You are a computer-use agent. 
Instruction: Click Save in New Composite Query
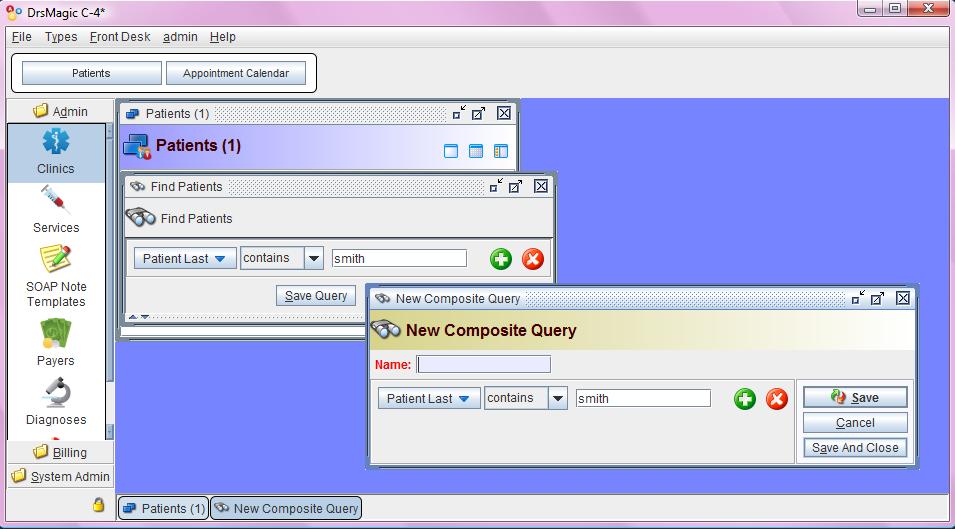(855, 398)
